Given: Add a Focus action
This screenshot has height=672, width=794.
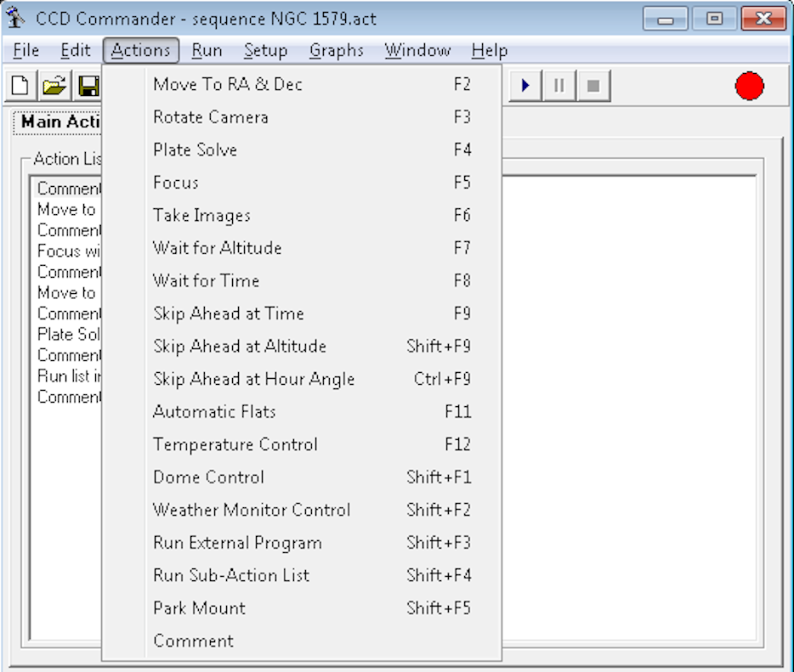Looking at the screenshot, I should (x=175, y=182).
